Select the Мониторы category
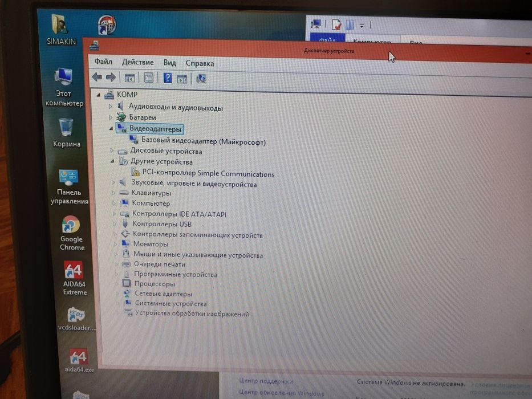This screenshot has width=532, height=399. 151,244
